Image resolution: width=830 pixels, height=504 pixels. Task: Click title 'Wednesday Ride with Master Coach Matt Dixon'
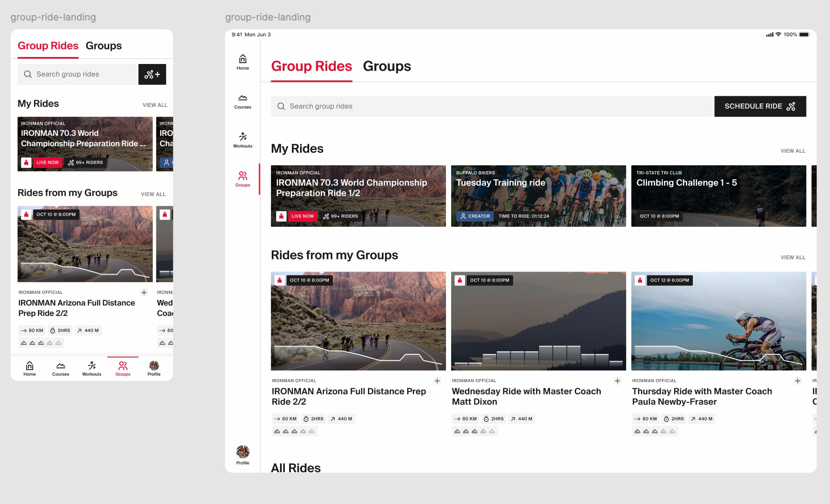526,396
